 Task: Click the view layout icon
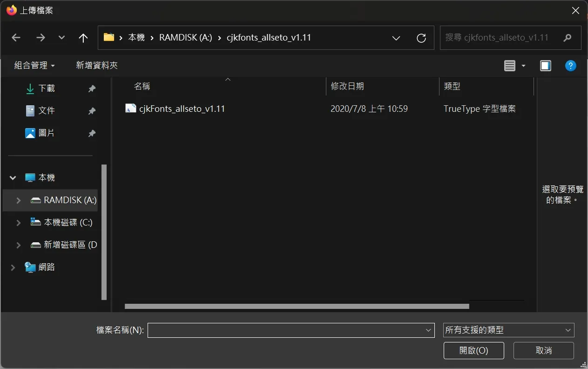tap(510, 66)
